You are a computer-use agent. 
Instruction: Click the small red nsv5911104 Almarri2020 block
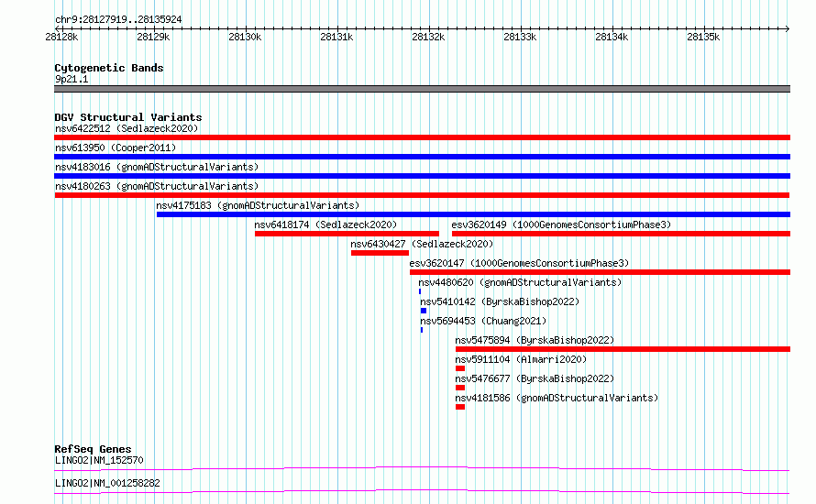tap(460, 368)
